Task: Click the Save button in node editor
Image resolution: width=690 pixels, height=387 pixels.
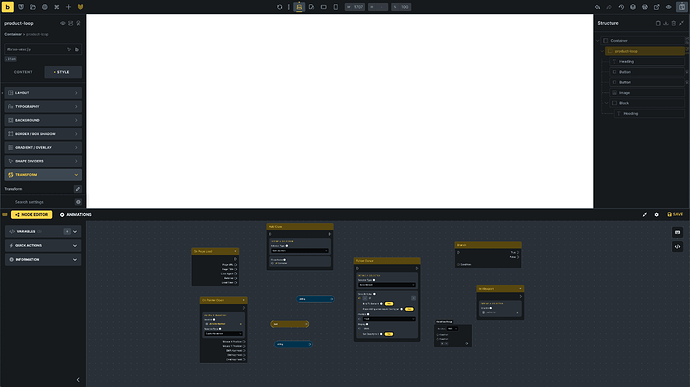Action: pyautogui.click(x=675, y=214)
